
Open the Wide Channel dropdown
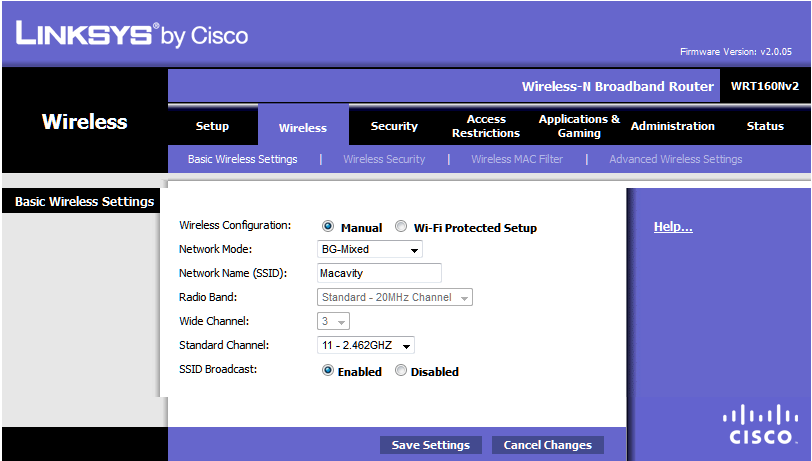334,321
